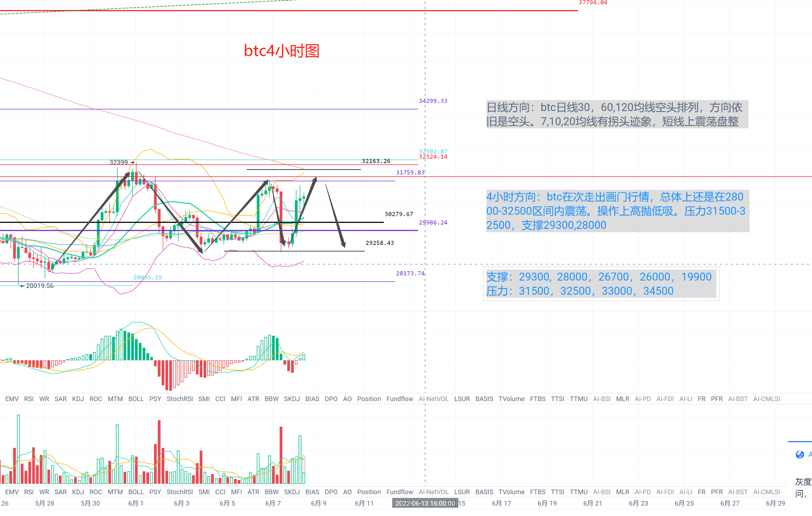Click the blue globe icon at right edge
Viewport: 812px width, 516px height.
point(800,454)
